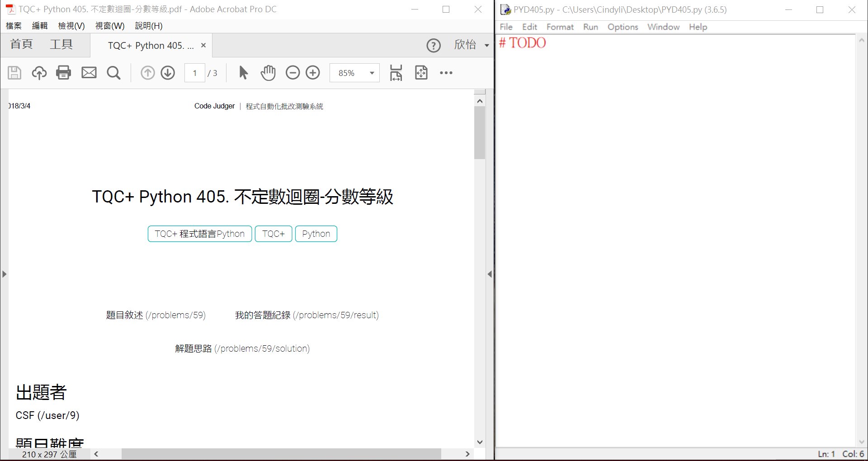This screenshot has height=461, width=868.
Task: Open the 檢視(V) menu
Action: click(x=71, y=26)
